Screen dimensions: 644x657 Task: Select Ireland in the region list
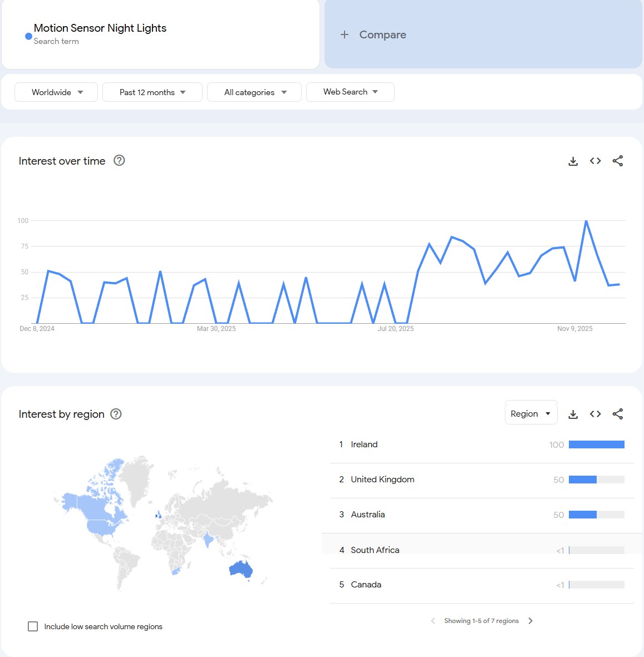click(x=364, y=444)
